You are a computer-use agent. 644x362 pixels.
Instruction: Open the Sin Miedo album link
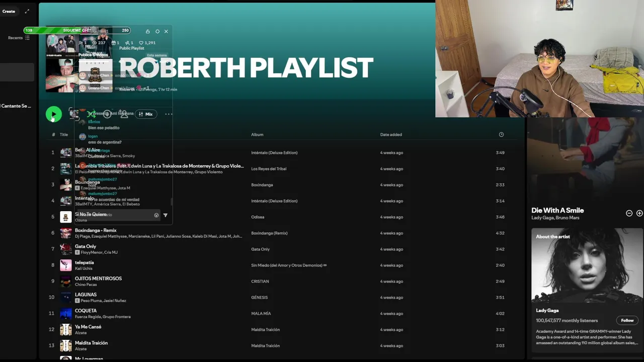pos(289,265)
